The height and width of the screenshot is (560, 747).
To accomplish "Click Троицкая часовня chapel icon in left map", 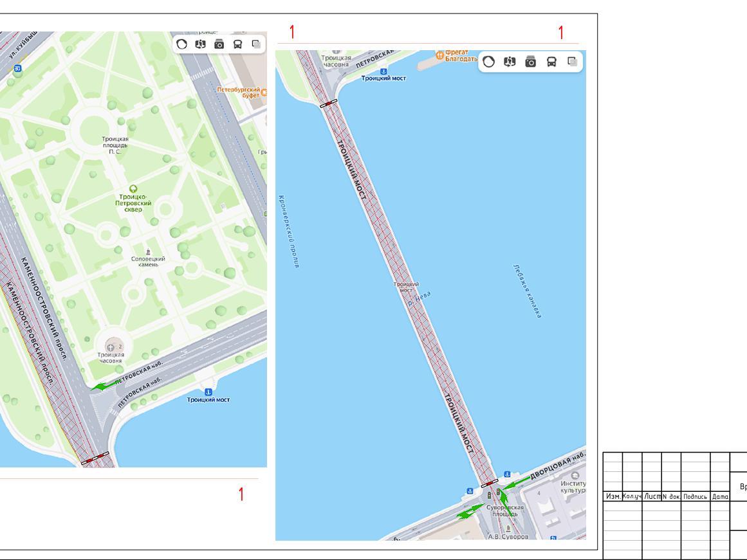I will 110,347.
